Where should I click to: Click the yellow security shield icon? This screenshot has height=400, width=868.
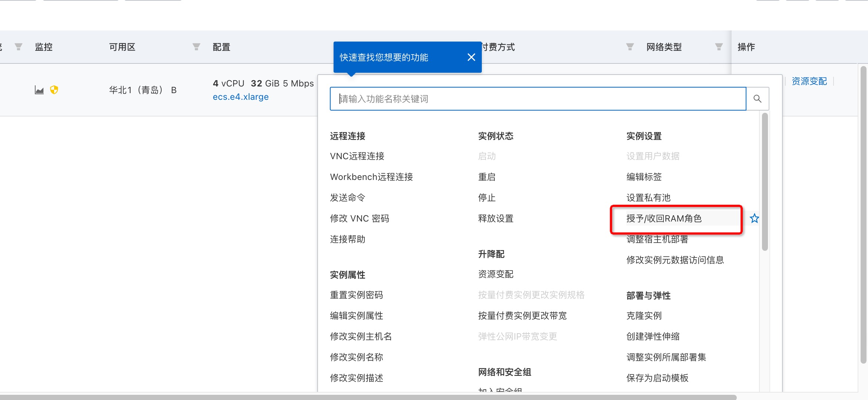(x=54, y=90)
